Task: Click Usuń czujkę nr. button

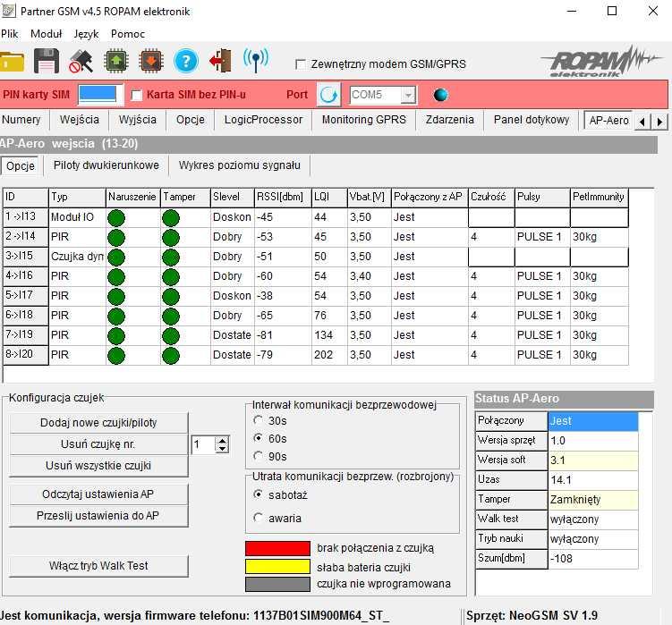Action: click(x=98, y=444)
